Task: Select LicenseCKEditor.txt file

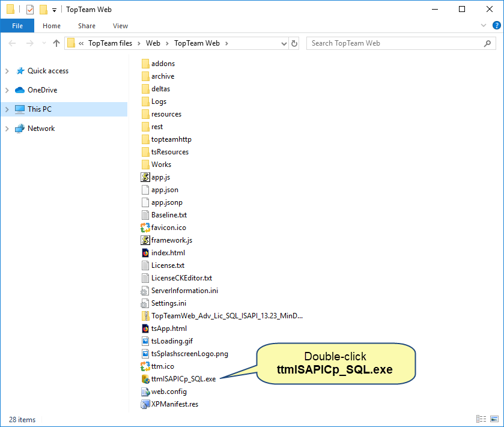Action: [177, 277]
